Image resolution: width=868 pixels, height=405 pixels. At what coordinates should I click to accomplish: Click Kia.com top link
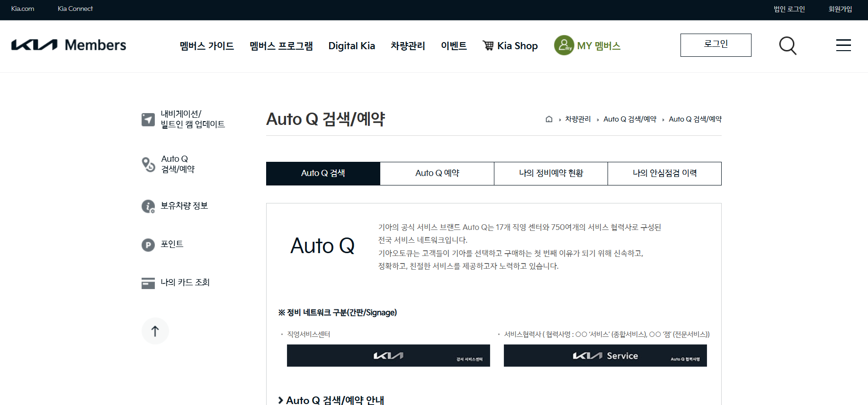[23, 9]
